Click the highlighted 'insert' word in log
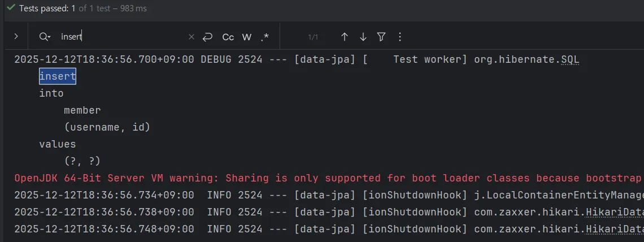 (58, 76)
